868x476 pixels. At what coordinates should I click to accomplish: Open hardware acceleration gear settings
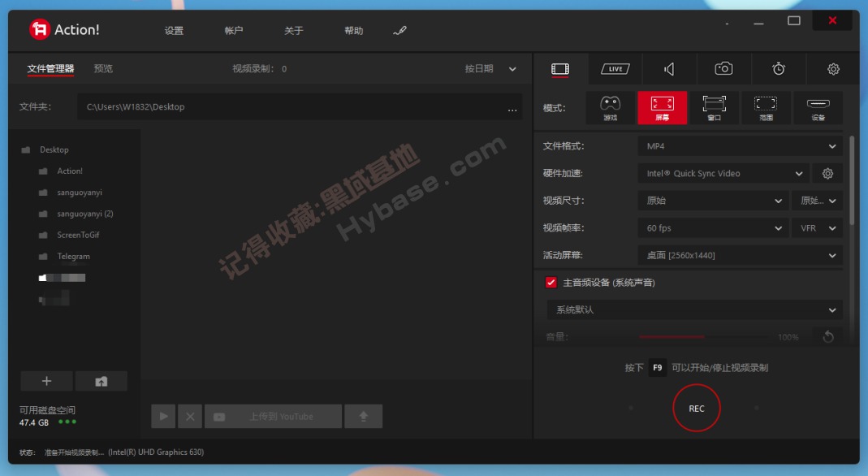pyautogui.click(x=827, y=173)
